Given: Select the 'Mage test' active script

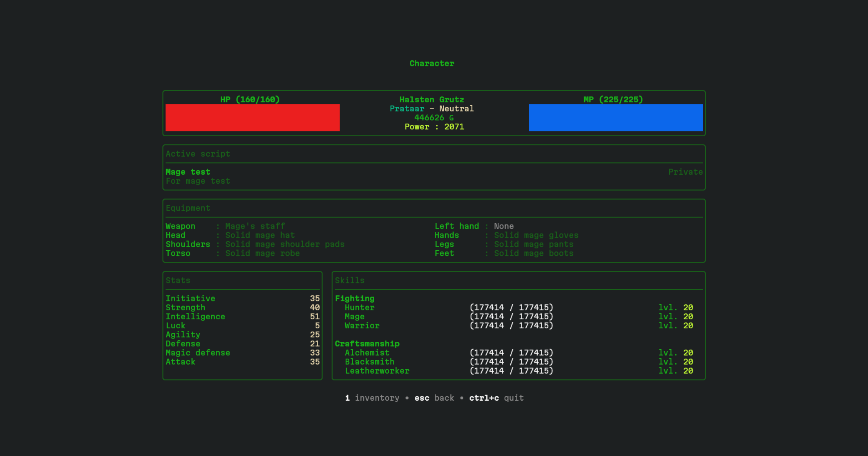Looking at the screenshot, I should (188, 172).
